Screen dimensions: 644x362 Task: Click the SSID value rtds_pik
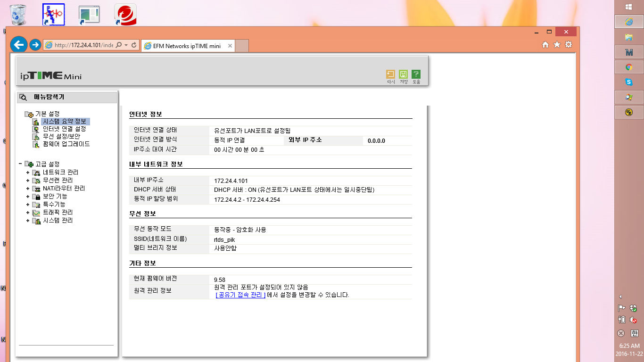[224, 239]
